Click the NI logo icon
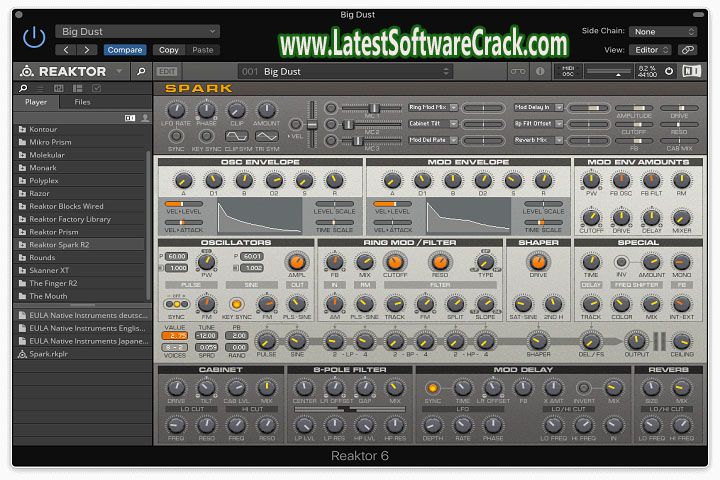 [691, 71]
